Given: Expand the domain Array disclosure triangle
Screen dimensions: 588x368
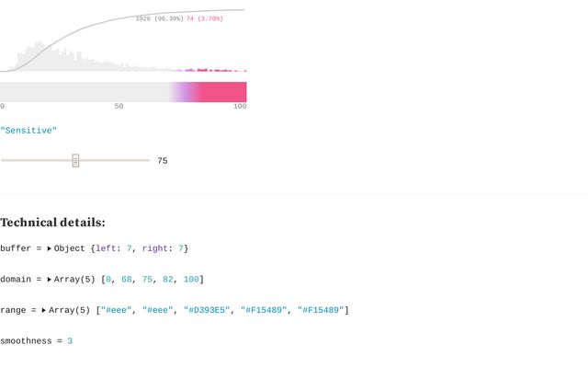Looking at the screenshot, I should (49, 280).
